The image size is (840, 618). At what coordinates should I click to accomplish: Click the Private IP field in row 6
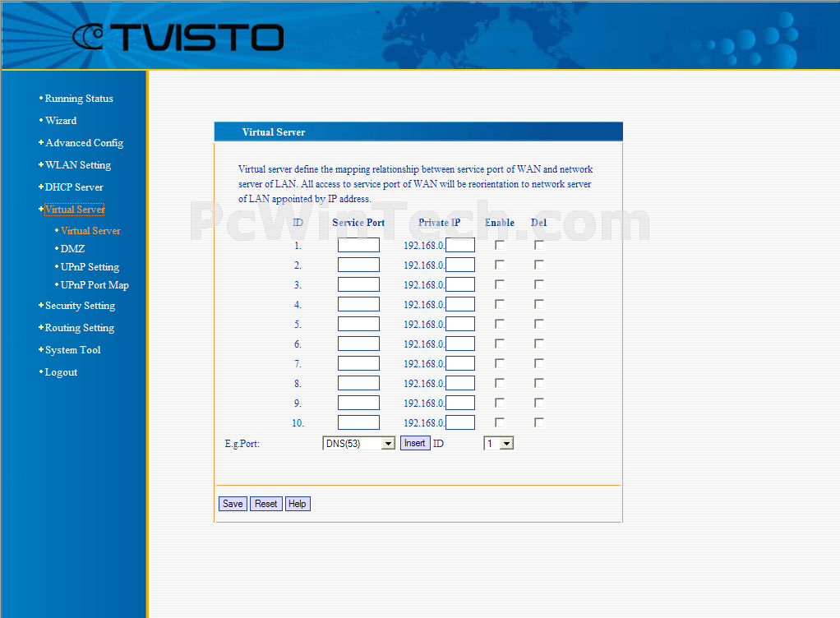pos(460,344)
